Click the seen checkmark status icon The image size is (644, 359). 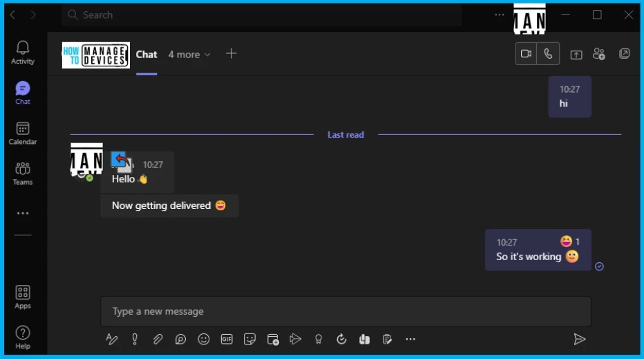tap(599, 266)
